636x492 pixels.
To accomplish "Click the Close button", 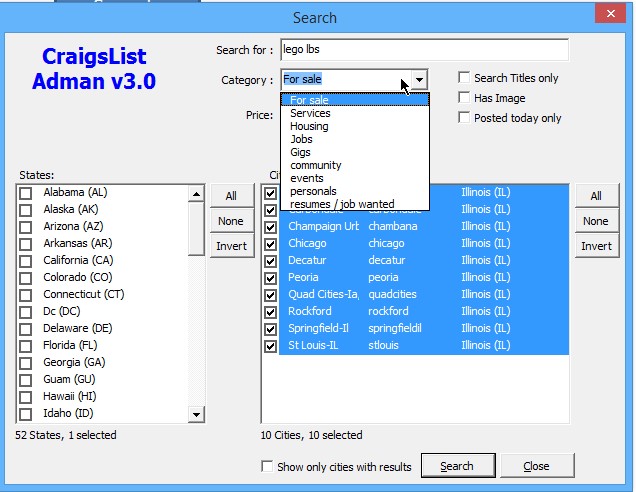I will (x=537, y=466).
